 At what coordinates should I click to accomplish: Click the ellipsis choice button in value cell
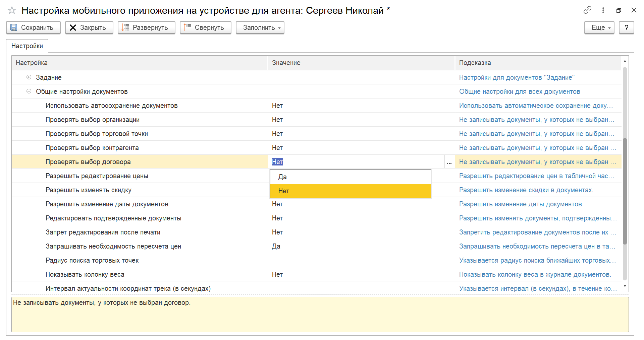coord(449,162)
